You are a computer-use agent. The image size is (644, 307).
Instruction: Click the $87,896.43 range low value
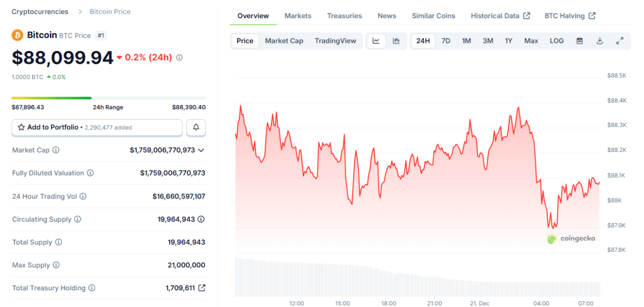coord(28,107)
